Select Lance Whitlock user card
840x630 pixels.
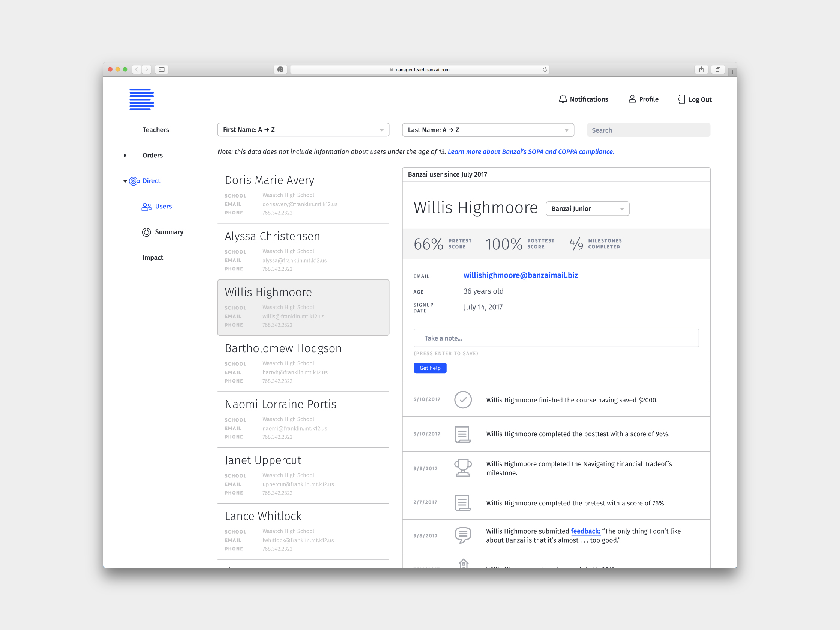tap(303, 532)
